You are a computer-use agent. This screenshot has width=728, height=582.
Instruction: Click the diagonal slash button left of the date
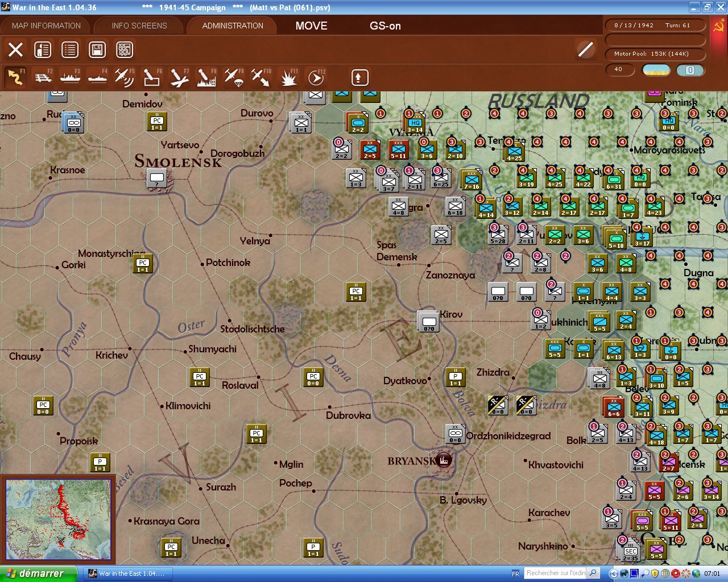point(586,49)
